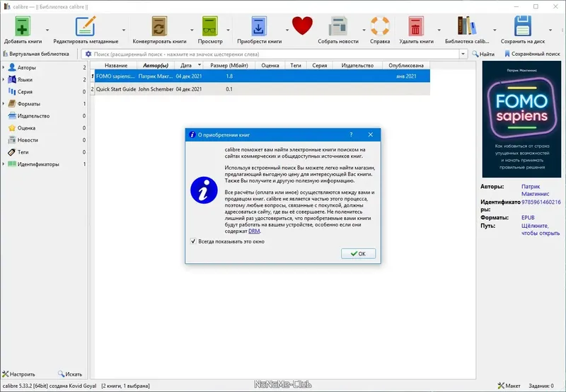This screenshot has width=566, height=392.
Task: Open Convert books dropdown arrow
Action: point(192,30)
